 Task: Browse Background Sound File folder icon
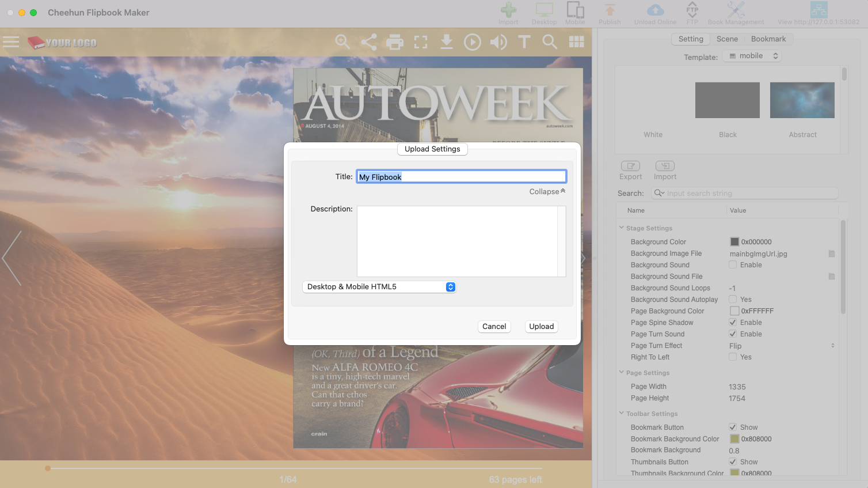tap(831, 277)
